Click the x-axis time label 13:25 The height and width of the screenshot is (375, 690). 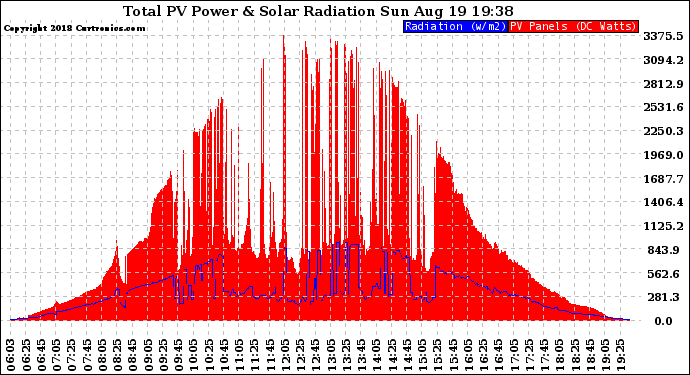coord(346,355)
